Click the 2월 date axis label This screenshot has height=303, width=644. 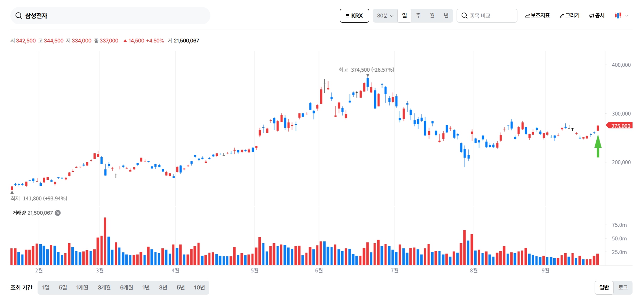[x=39, y=271]
